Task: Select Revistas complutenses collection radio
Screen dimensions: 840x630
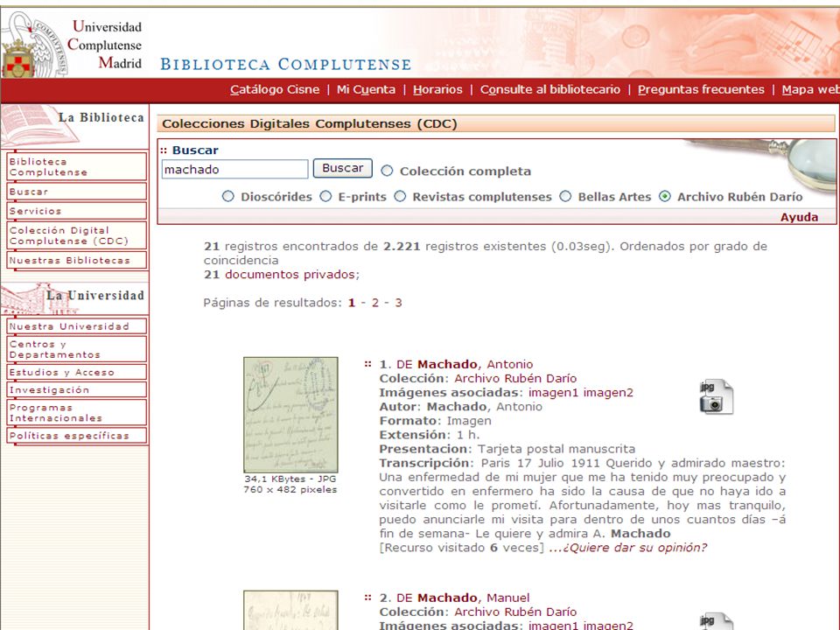Action: click(x=400, y=197)
